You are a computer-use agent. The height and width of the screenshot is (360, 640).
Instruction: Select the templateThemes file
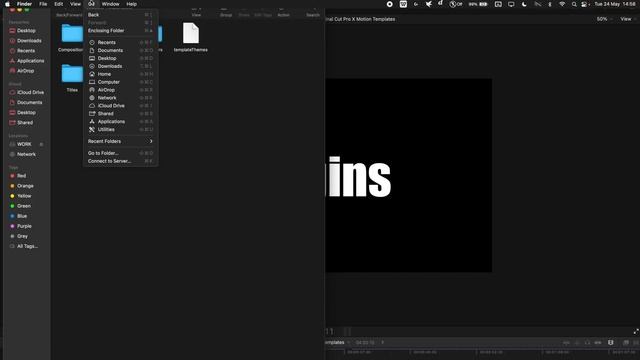tap(191, 38)
